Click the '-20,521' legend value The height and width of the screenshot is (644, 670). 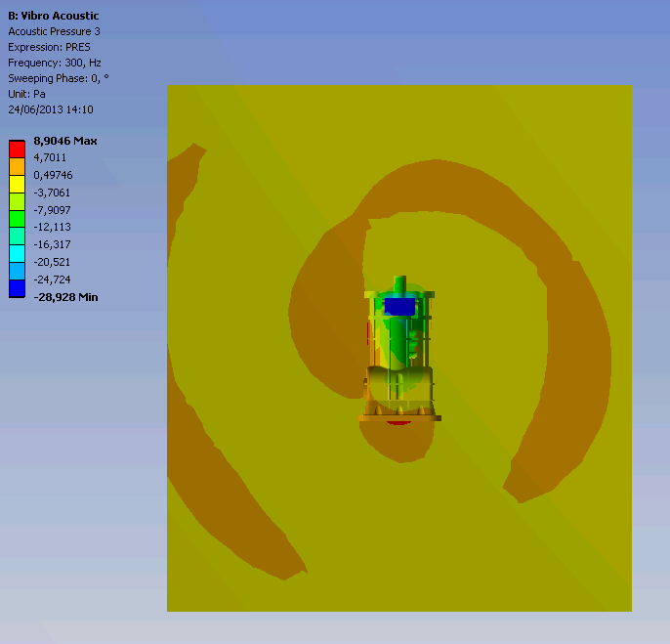coord(52,262)
